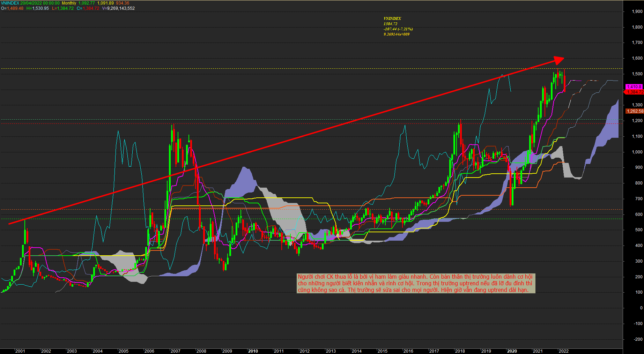644x354 pixels.
Task: Click the brown price tag 1,262.58
Action: click(x=635, y=111)
